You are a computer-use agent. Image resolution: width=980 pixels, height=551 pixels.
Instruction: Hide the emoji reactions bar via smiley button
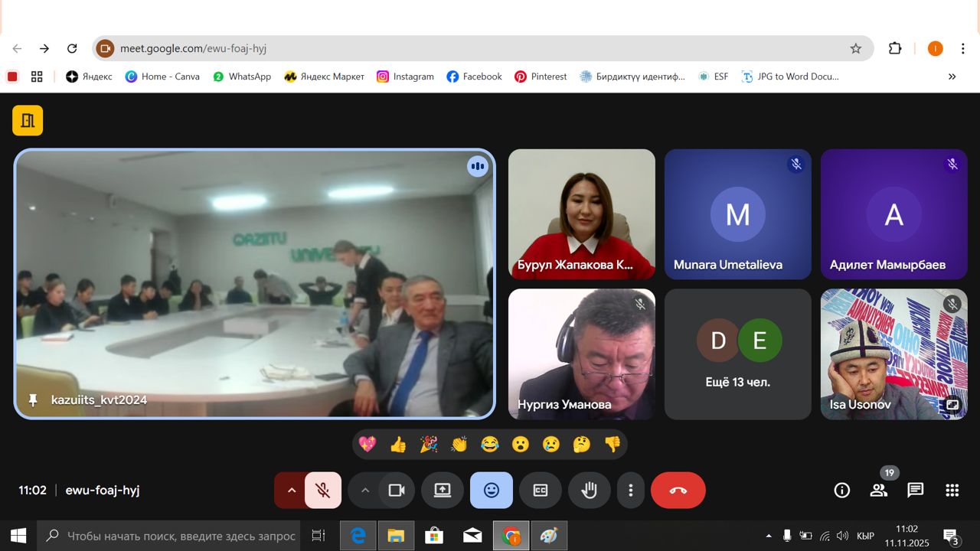click(x=492, y=491)
